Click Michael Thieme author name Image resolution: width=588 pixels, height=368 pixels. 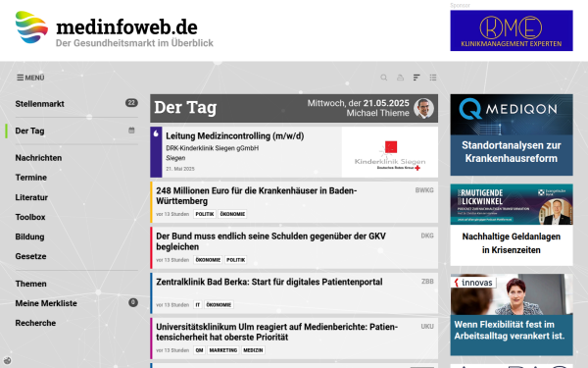377,113
